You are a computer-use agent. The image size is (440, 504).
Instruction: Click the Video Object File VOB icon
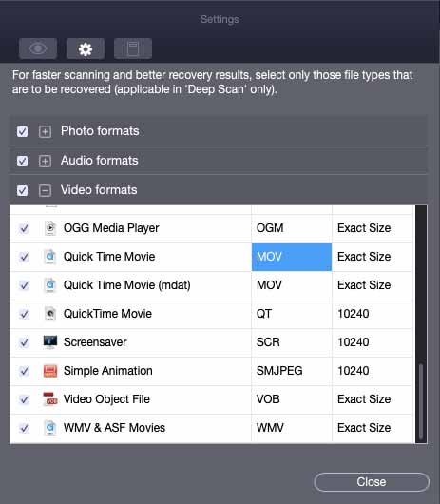point(50,399)
